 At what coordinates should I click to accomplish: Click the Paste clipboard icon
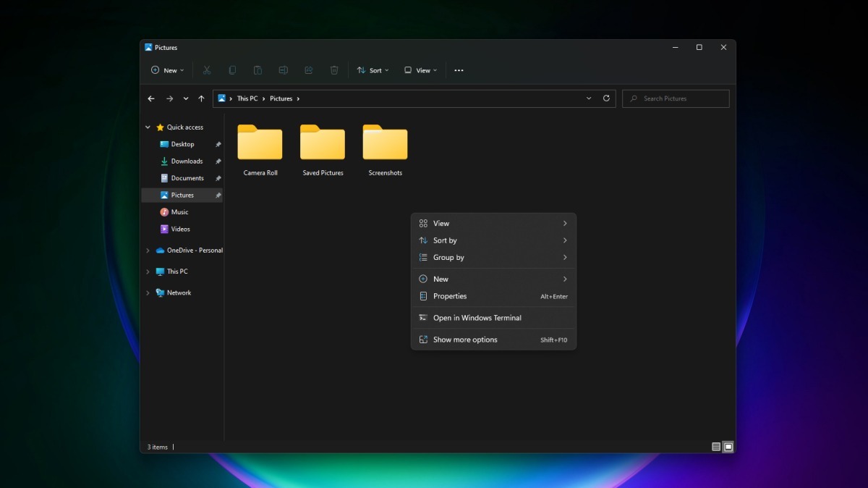click(258, 70)
